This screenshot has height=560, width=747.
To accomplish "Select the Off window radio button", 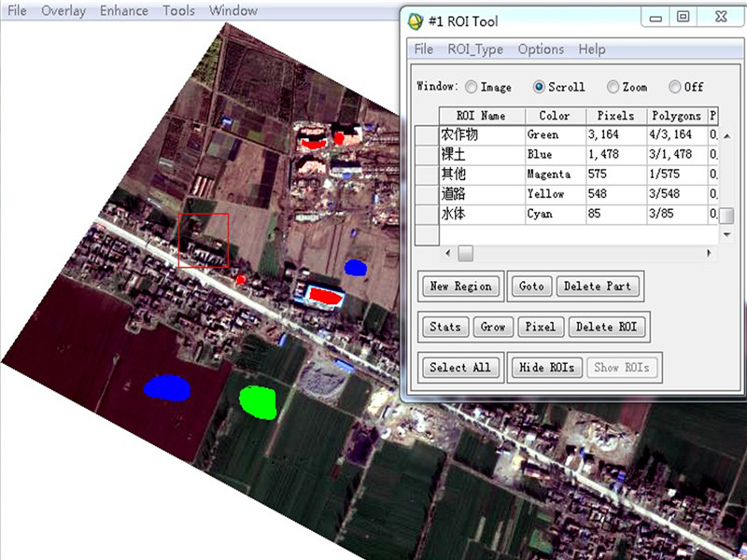I will click(x=674, y=87).
